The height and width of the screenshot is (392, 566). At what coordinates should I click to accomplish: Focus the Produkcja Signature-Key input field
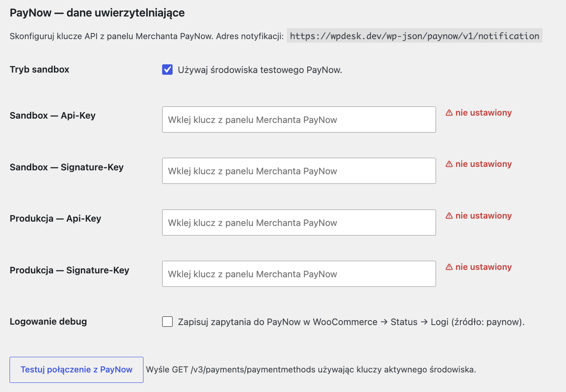point(299,274)
